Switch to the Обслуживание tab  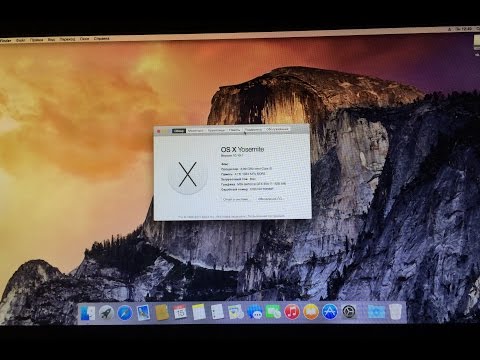tap(277, 129)
